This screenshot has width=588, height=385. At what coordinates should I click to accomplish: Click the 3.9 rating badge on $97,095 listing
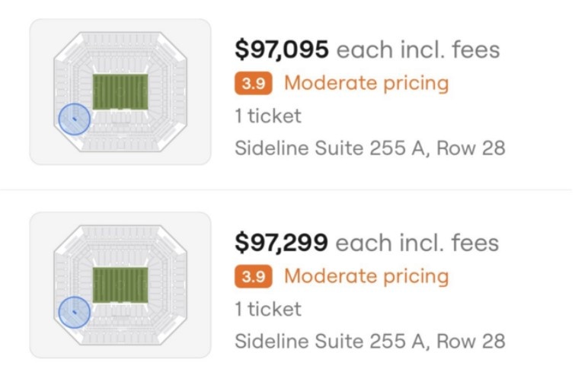[252, 84]
